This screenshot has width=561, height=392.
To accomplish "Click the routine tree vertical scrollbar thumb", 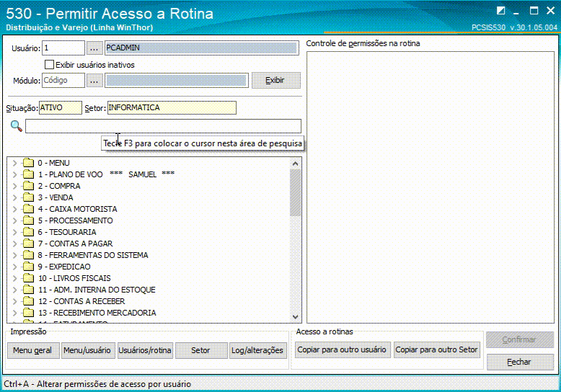I will [x=295, y=193].
